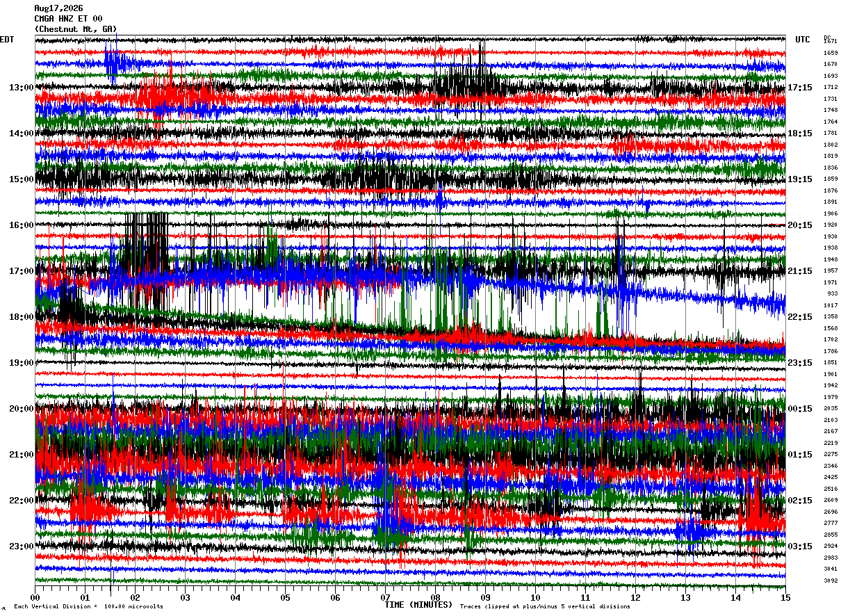This screenshot has height=616, width=841.
Task: Click the '23:15' UTC time label
Action: pos(800,363)
